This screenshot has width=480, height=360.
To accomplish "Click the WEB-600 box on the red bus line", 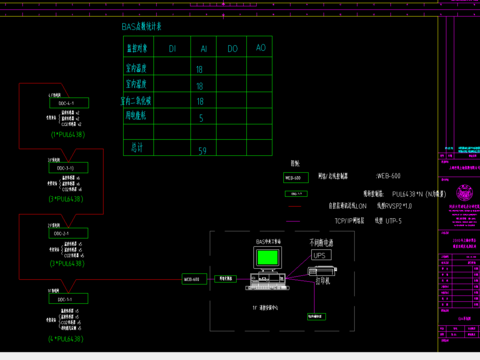I will click(194, 279).
